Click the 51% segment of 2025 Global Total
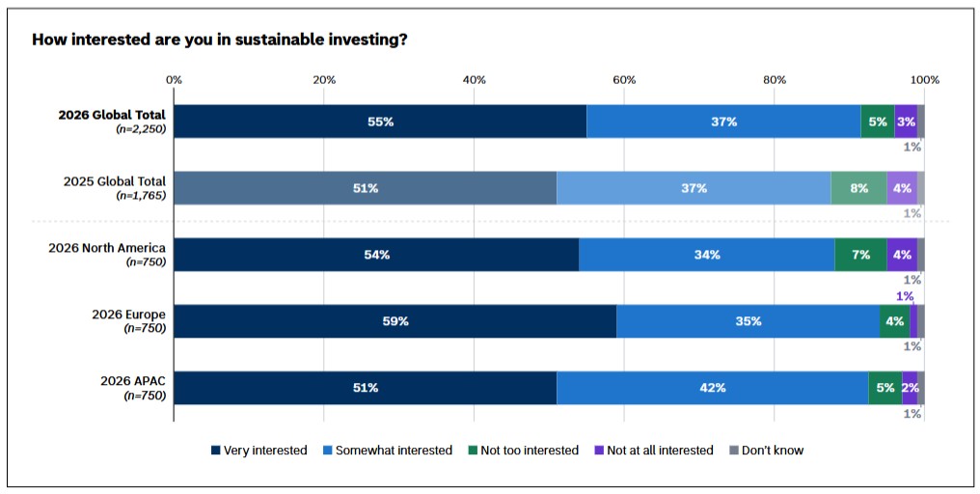This screenshot has height=494, width=980. click(x=365, y=187)
